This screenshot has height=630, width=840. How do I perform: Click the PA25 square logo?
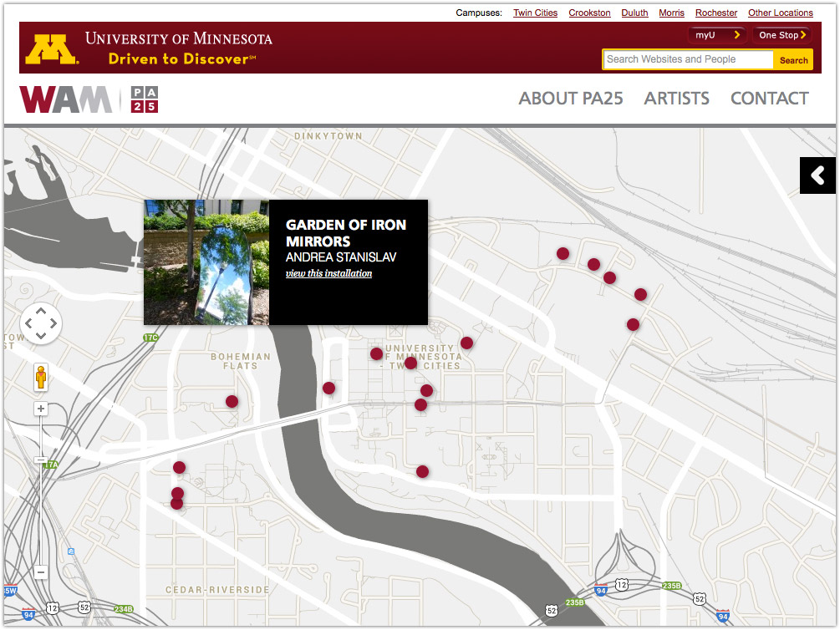(145, 99)
